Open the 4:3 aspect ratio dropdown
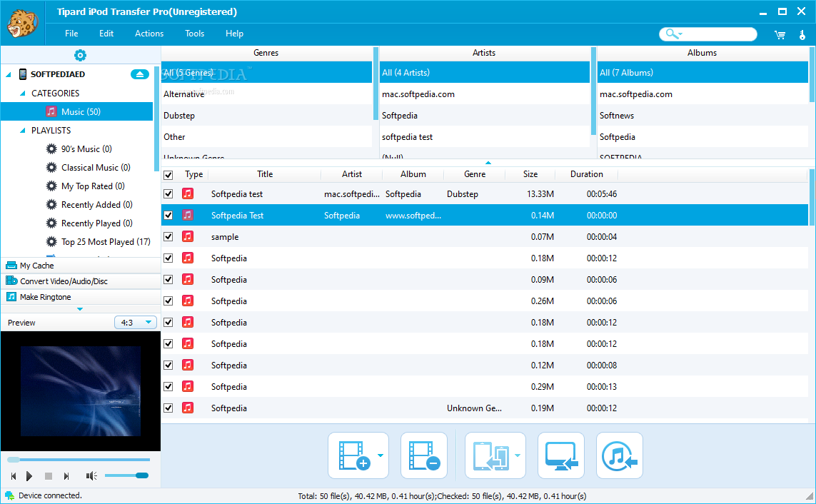Image resolution: width=816 pixels, height=504 pixels. coord(136,323)
